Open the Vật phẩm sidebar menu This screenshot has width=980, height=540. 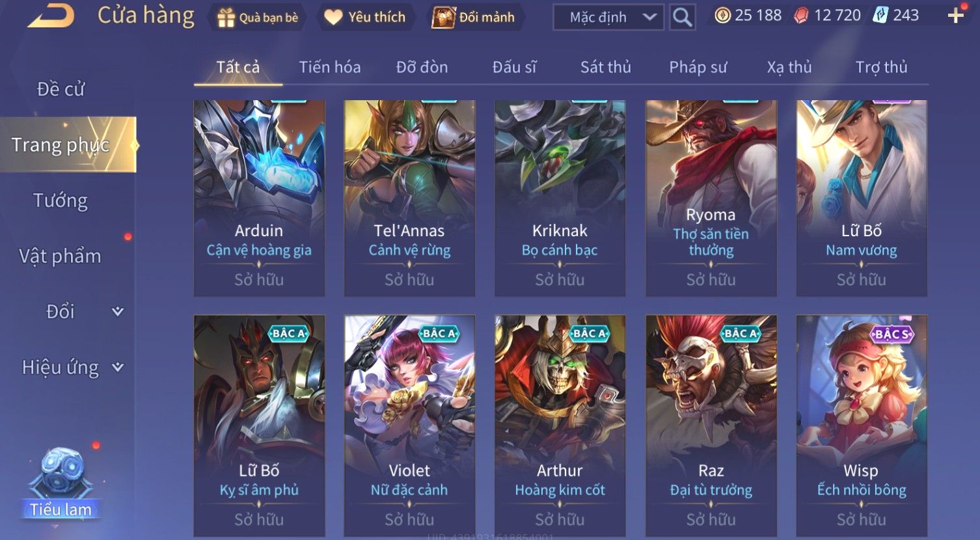click(61, 256)
